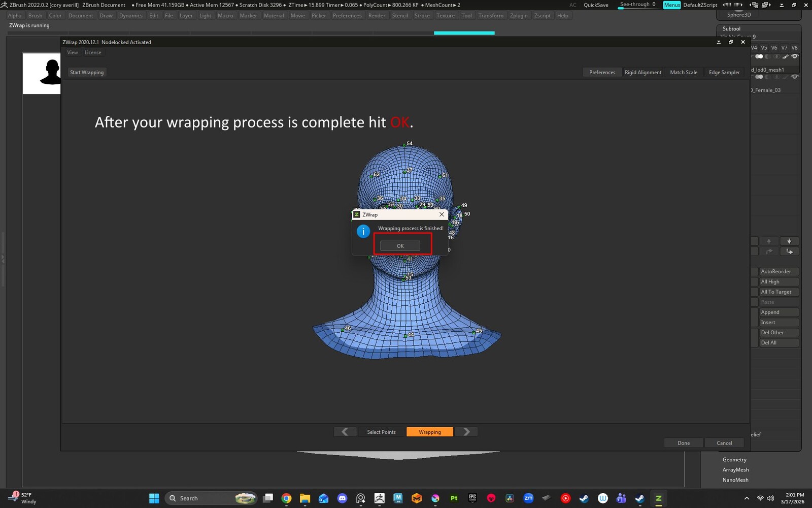Open the ZBrush Tool menu
The width and height of the screenshot is (812, 508).
[x=466, y=16]
